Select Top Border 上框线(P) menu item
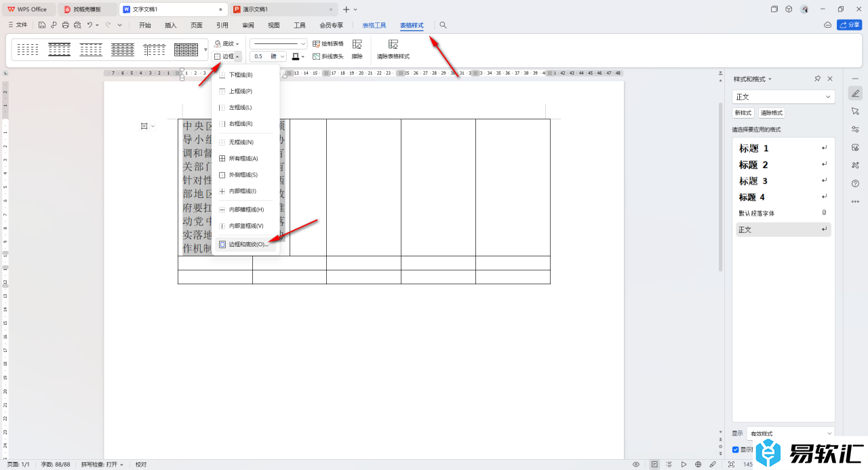868x470 pixels. tap(245, 91)
